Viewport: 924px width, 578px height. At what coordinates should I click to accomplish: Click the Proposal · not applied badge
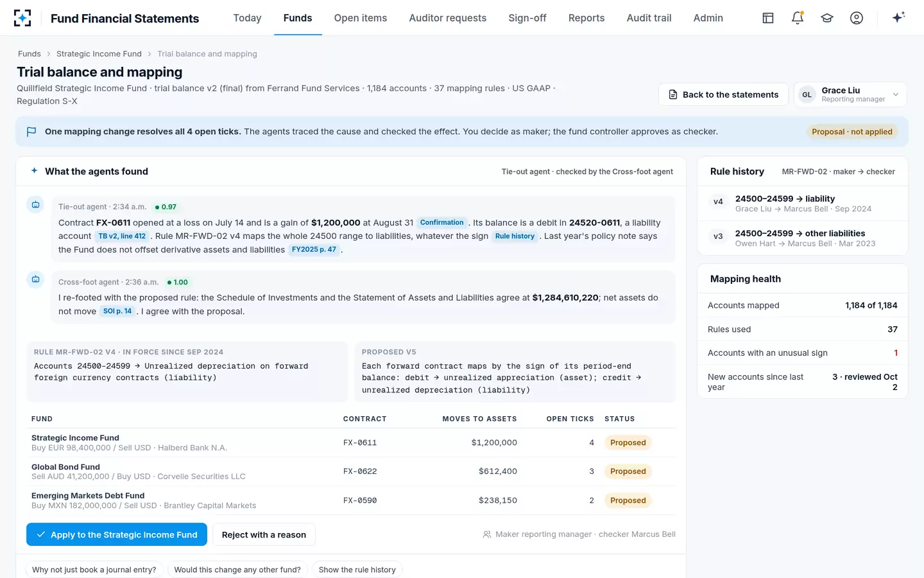(x=852, y=132)
